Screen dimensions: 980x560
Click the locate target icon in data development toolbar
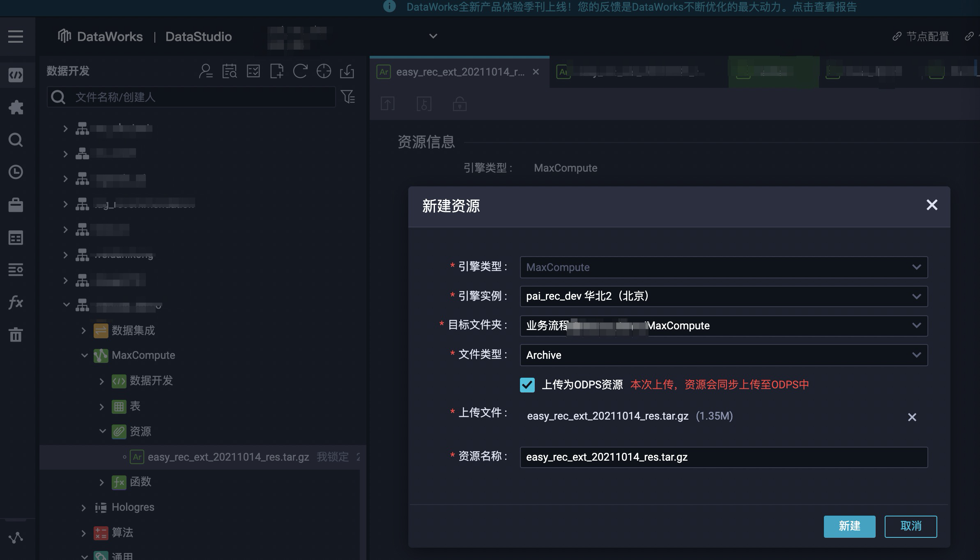pos(324,71)
